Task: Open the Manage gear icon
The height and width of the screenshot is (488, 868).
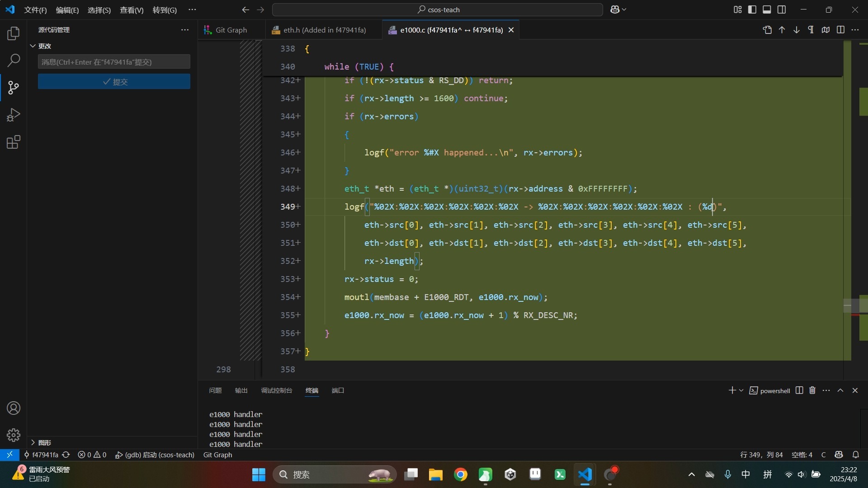Action: pyautogui.click(x=14, y=435)
